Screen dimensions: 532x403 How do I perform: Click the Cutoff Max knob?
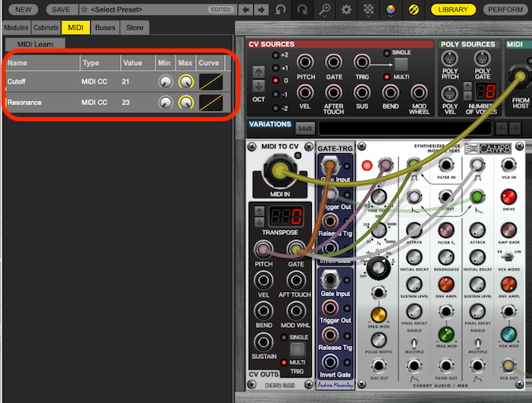coord(186,82)
